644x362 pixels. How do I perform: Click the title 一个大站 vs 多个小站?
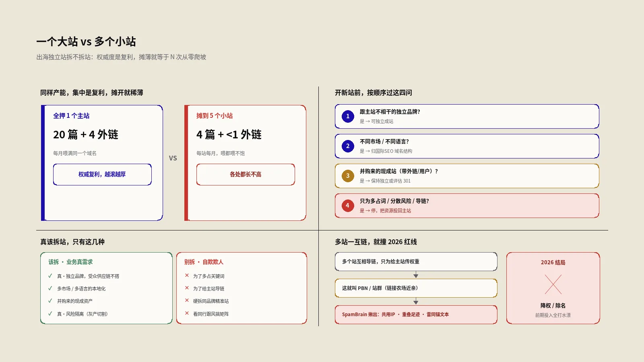click(86, 41)
